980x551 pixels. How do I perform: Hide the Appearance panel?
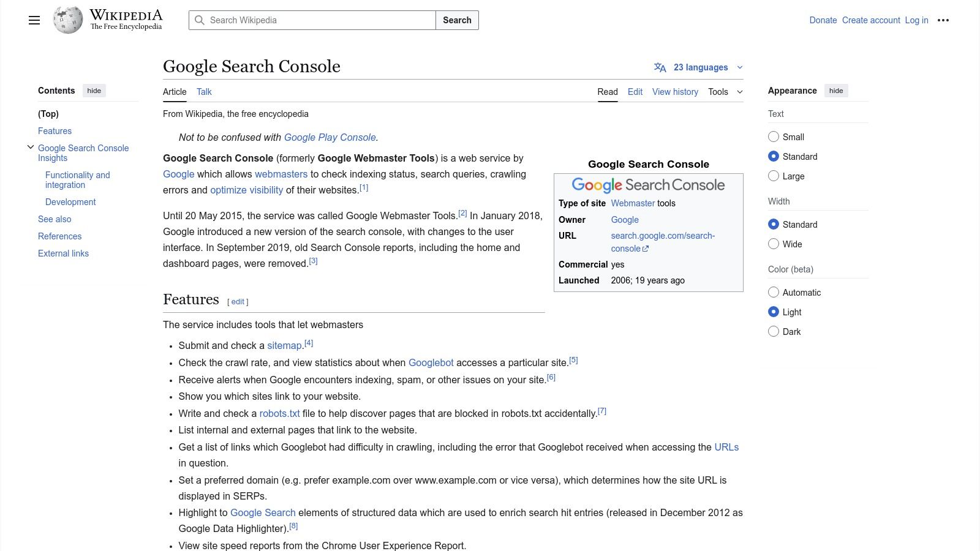point(836,91)
